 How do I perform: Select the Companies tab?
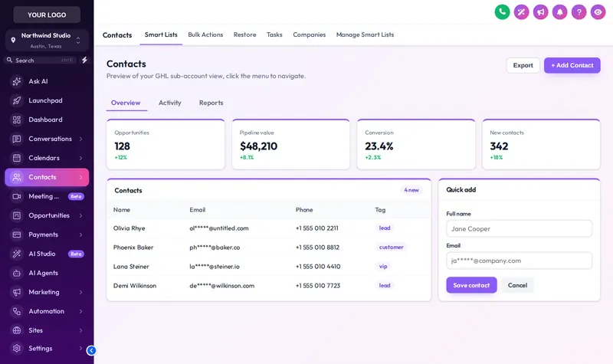pos(310,34)
